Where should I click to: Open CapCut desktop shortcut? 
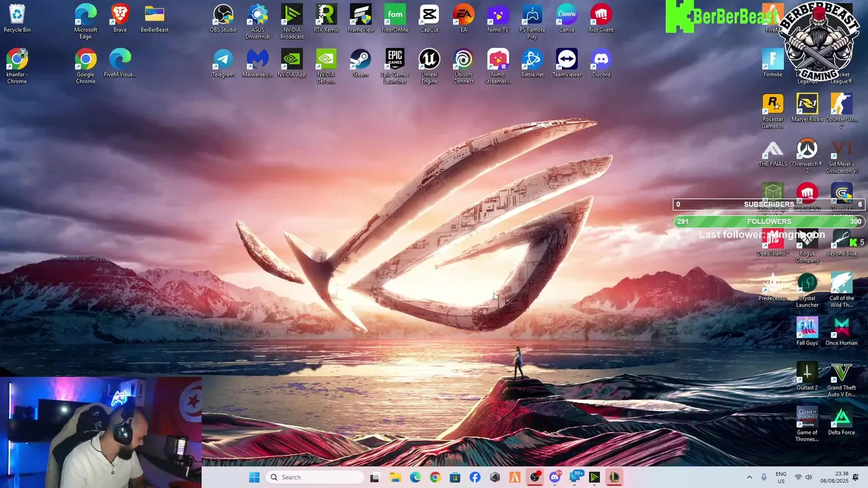tap(429, 18)
